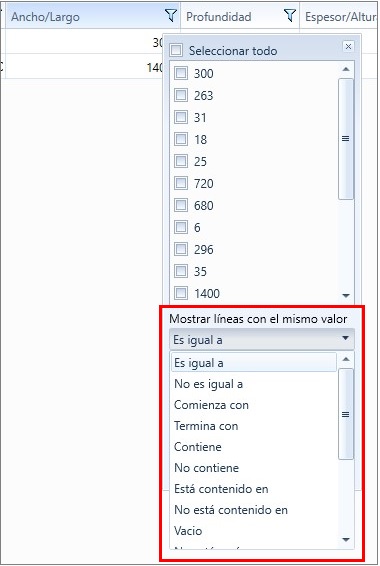
Task: Click the Espesor/Altura column header
Action: click(340, 16)
